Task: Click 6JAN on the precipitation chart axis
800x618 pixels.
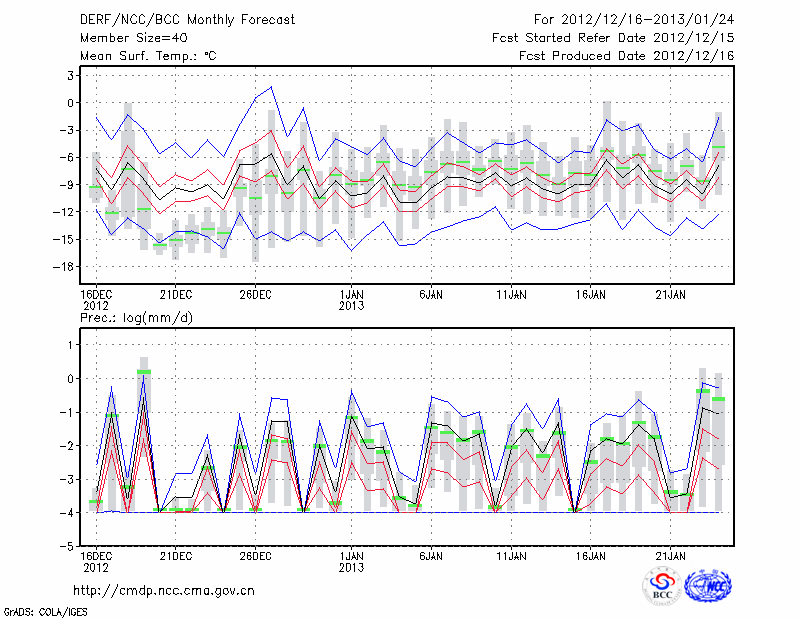Action: tap(431, 555)
